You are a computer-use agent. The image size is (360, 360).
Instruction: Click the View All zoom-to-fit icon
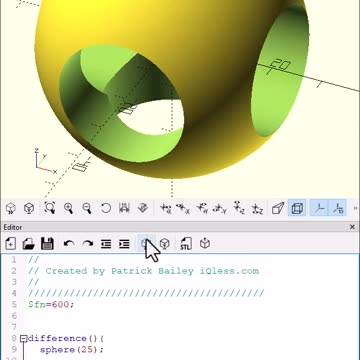tap(50, 209)
